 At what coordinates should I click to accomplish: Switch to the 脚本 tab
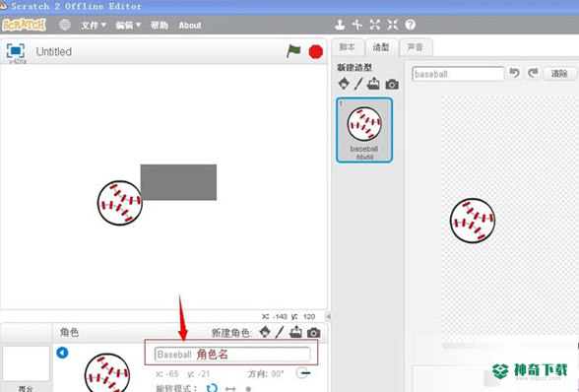347,47
